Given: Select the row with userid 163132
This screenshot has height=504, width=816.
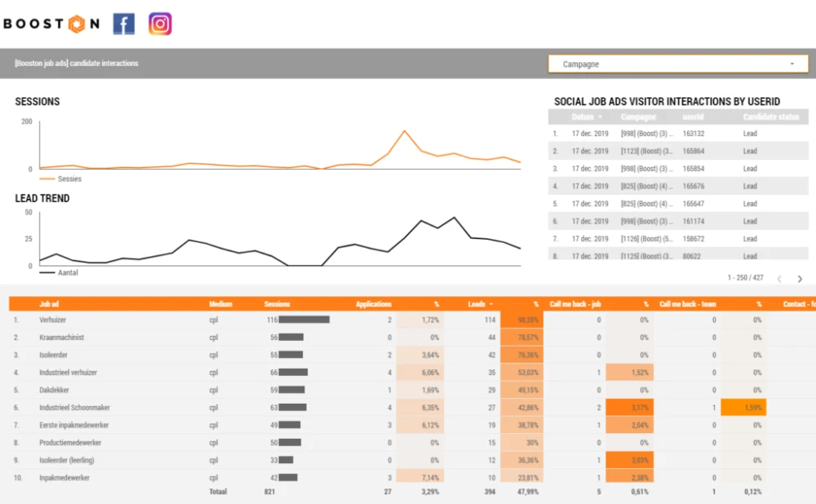Looking at the screenshot, I should (x=693, y=134).
